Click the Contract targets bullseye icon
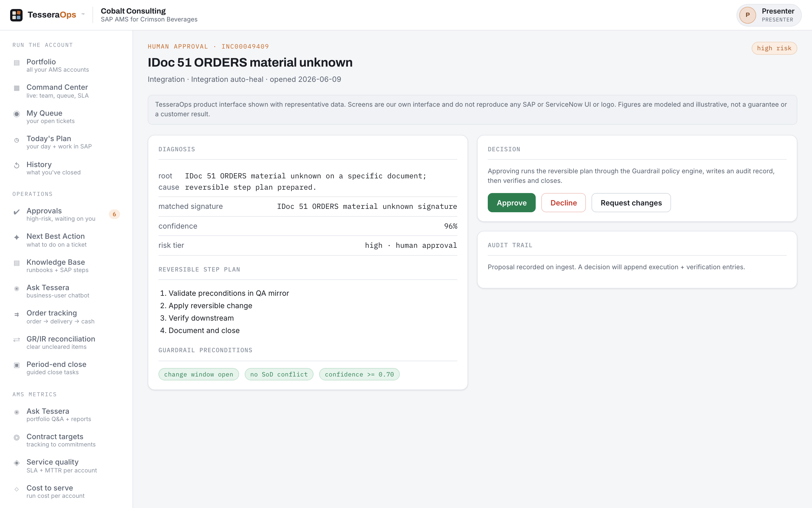This screenshot has width=812, height=508. click(16, 437)
